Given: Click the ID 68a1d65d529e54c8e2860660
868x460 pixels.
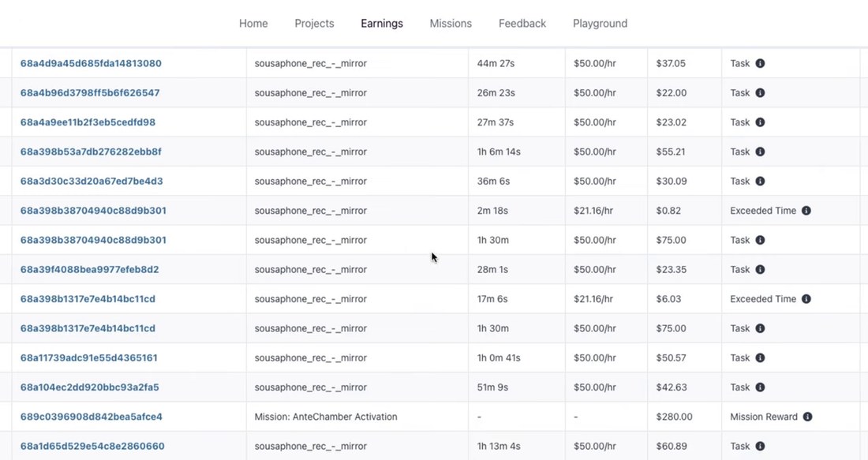Looking at the screenshot, I should coord(92,446).
